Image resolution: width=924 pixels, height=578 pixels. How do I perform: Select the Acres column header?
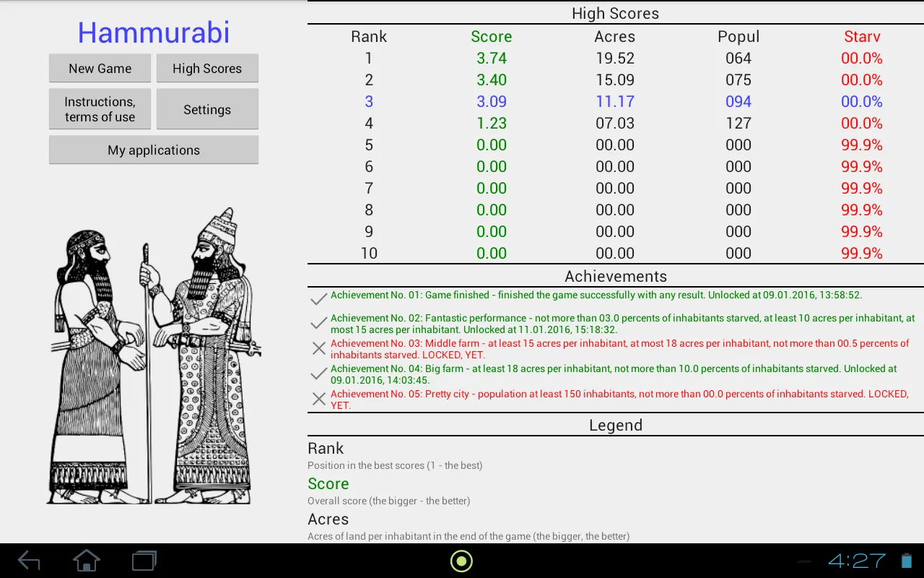[615, 37]
